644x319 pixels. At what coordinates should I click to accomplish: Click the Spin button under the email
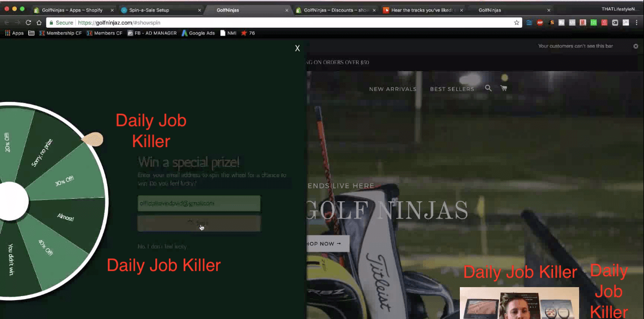click(199, 223)
